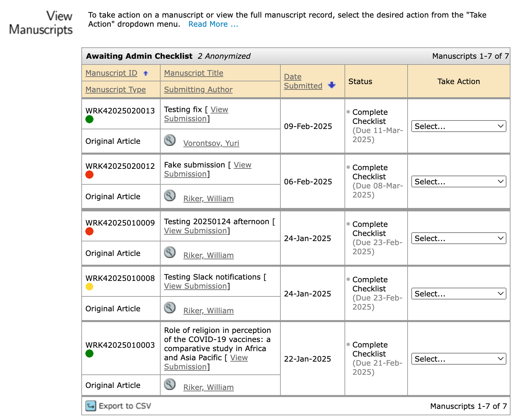Click Export to CSV text
Viewport: 524px width, 420px height.
point(125,406)
